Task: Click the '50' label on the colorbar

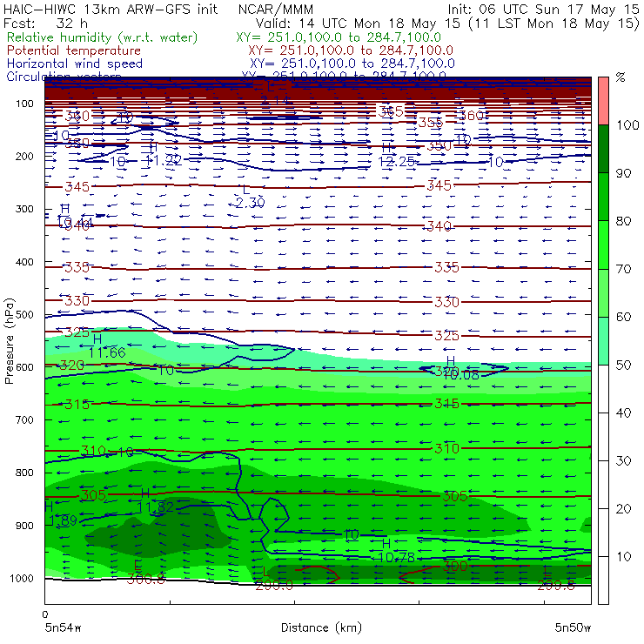Action: click(x=623, y=365)
